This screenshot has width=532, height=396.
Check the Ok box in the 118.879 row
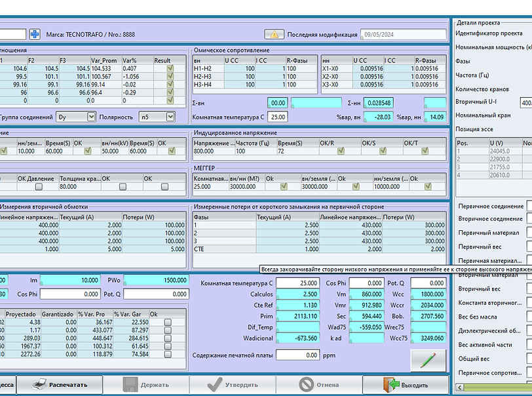tap(168, 354)
